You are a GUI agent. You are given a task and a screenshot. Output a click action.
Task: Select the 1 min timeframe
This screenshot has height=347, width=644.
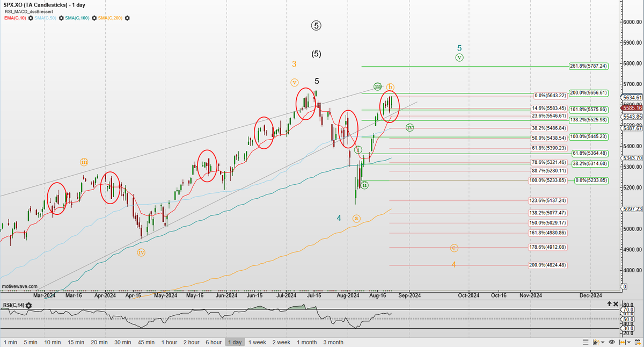(10, 342)
